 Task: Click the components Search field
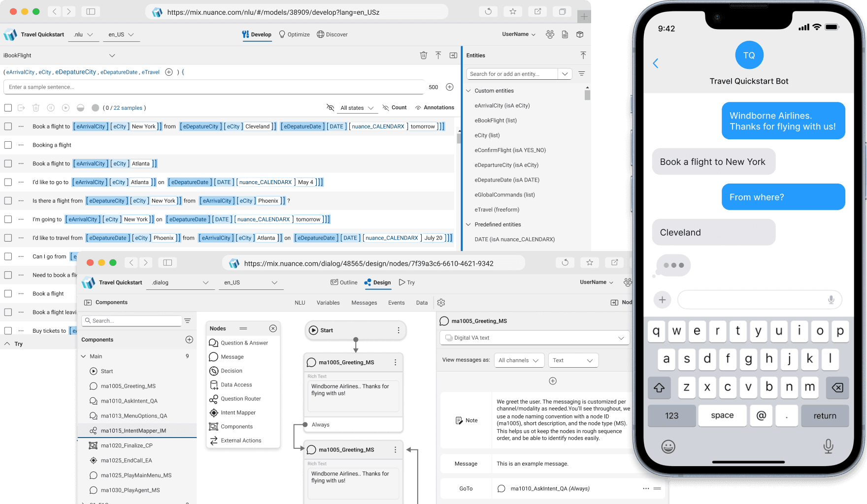tap(132, 321)
